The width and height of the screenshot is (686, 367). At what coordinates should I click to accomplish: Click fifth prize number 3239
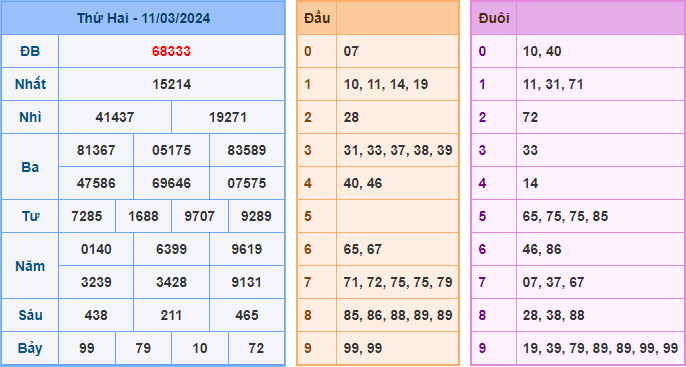pos(96,282)
